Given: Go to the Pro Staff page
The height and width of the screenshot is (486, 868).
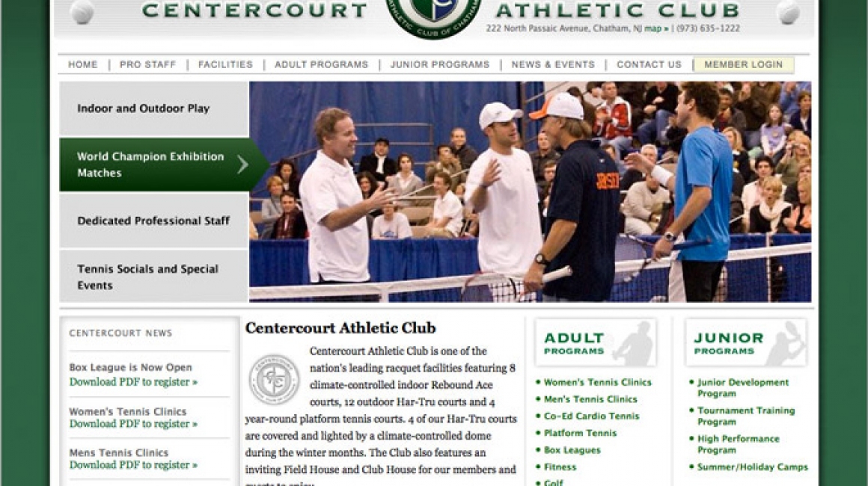Looking at the screenshot, I should pos(148,65).
